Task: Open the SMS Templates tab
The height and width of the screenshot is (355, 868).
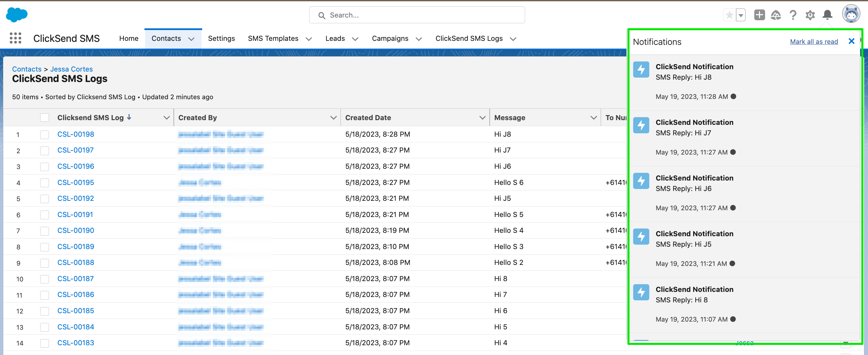Action: (273, 38)
